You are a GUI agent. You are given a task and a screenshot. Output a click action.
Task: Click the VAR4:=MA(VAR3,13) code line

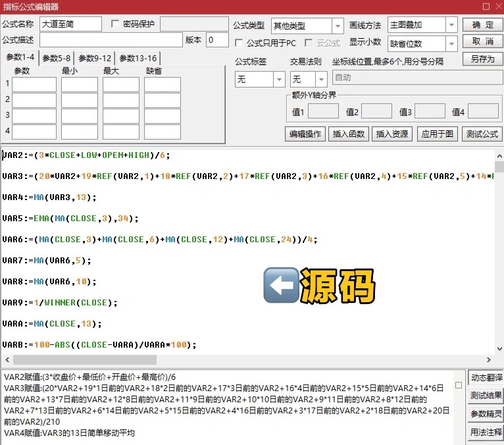pyautogui.click(x=49, y=197)
